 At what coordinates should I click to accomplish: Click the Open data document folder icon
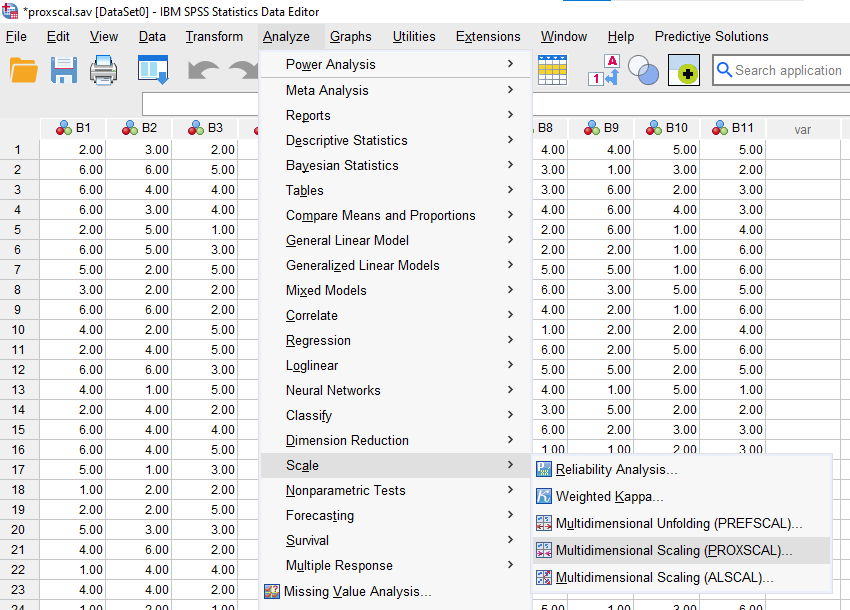[24, 71]
